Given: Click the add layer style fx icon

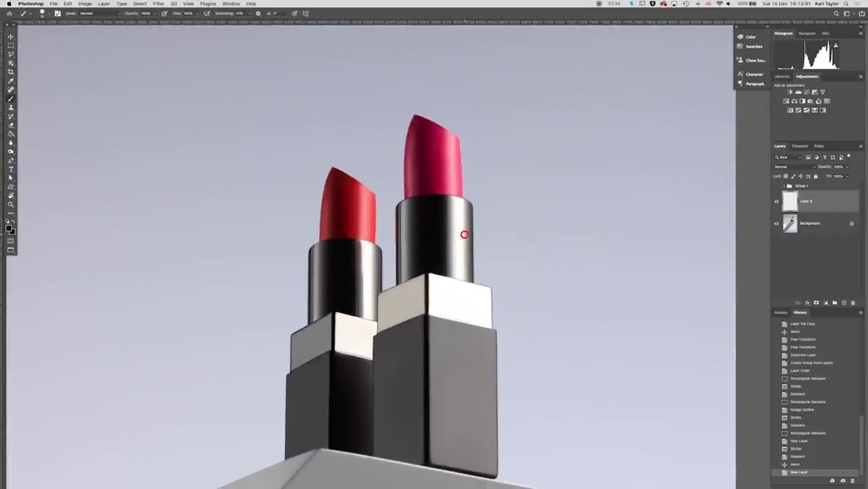Looking at the screenshot, I should pos(807,303).
